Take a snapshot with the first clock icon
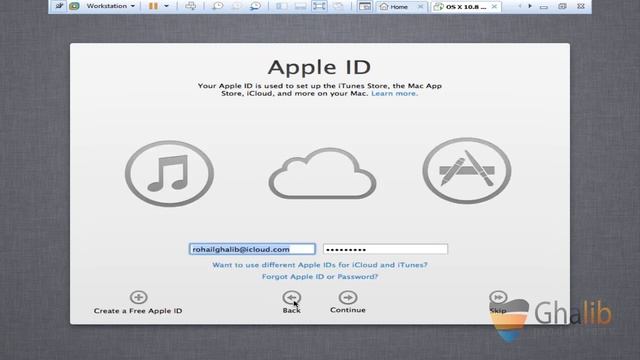 click(218, 6)
